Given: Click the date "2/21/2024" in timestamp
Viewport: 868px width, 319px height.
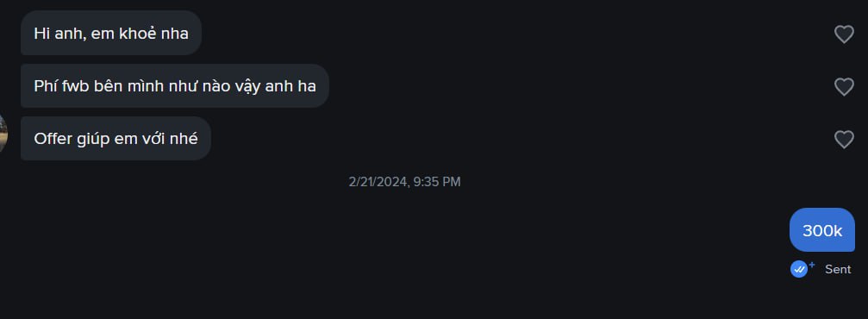Looking at the screenshot, I should point(378,182).
